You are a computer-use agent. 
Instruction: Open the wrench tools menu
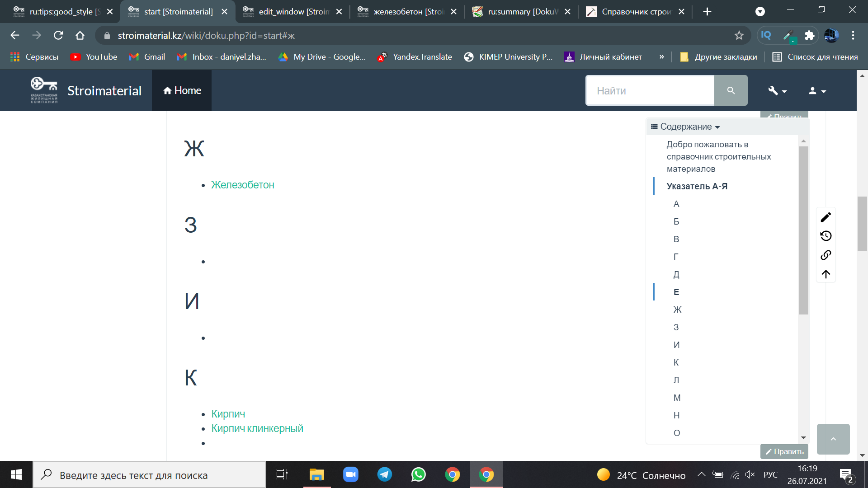777,91
